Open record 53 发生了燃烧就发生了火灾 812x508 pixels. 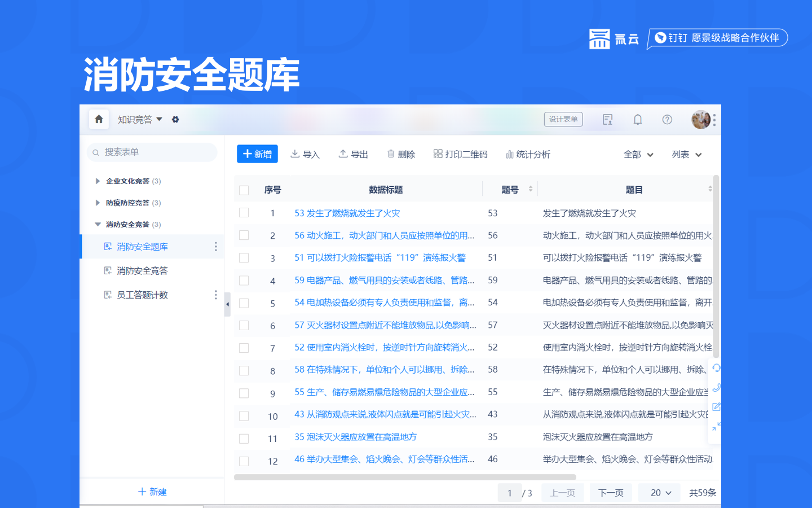click(x=347, y=213)
